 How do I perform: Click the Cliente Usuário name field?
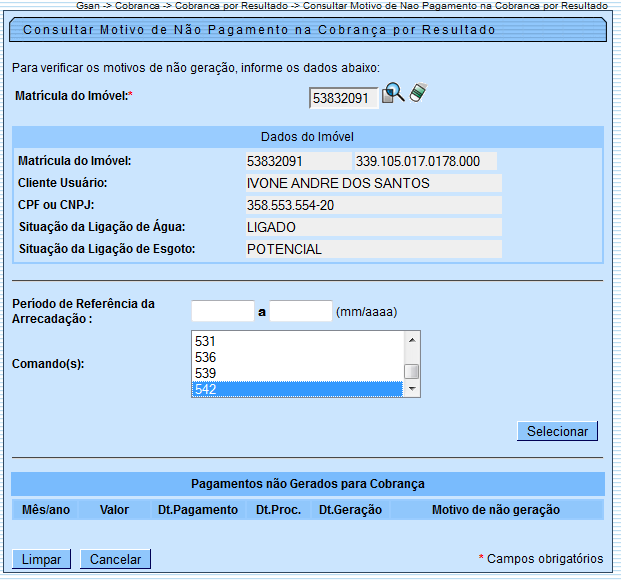tap(372, 183)
